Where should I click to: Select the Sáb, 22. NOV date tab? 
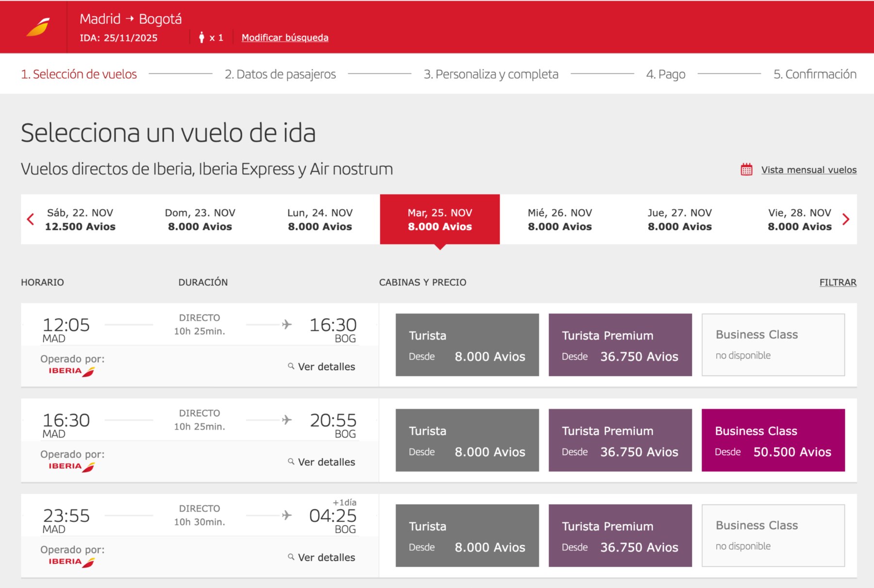[80, 220]
